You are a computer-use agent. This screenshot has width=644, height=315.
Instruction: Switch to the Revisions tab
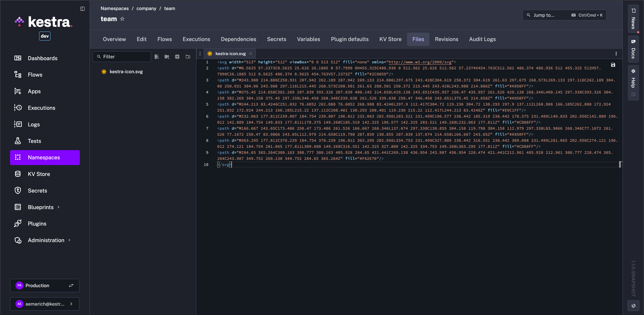[446, 39]
